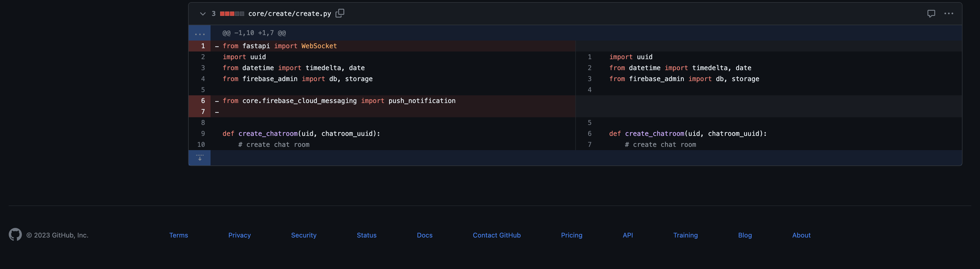980x269 pixels.
Task: Open the Status footer link
Action: (x=366, y=235)
